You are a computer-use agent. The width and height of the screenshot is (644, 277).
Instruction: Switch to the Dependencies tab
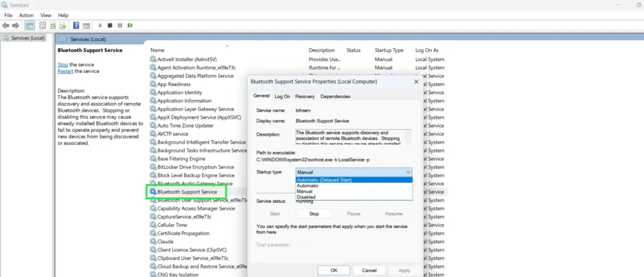[x=336, y=97]
